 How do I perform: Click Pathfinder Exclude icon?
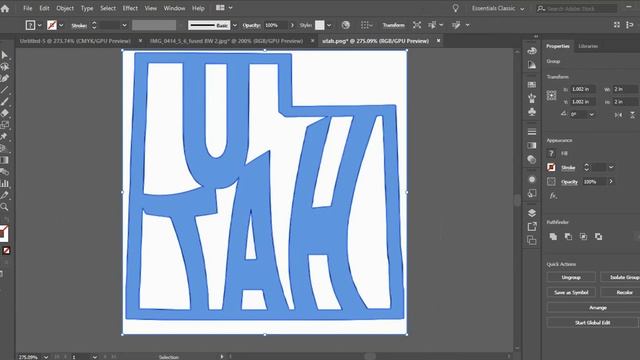[598, 237]
